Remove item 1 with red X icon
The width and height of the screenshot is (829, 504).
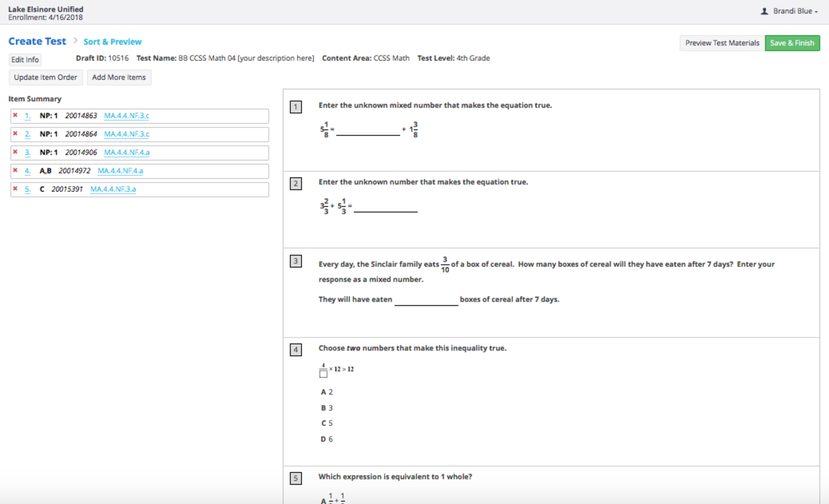pos(15,115)
